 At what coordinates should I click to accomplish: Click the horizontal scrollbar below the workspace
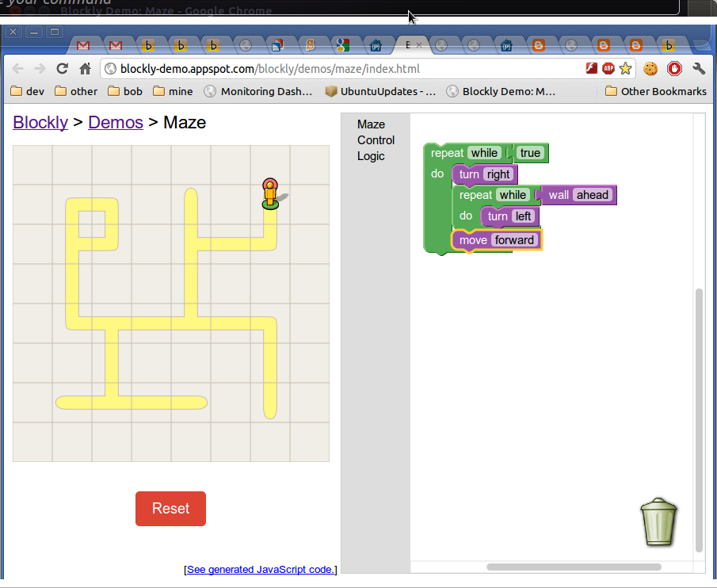tap(572, 567)
